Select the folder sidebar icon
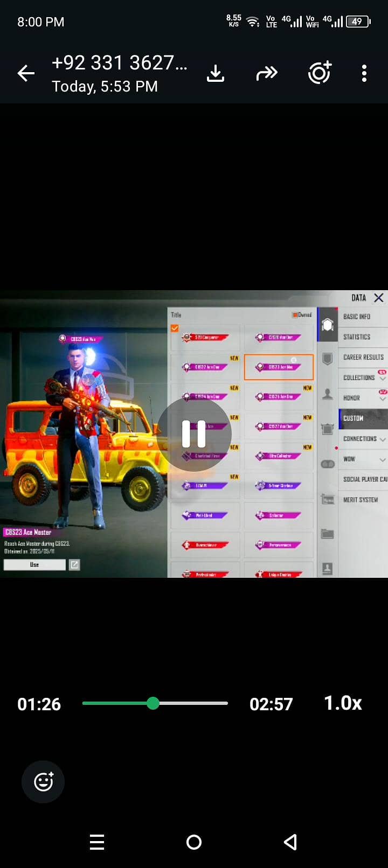 point(328,534)
